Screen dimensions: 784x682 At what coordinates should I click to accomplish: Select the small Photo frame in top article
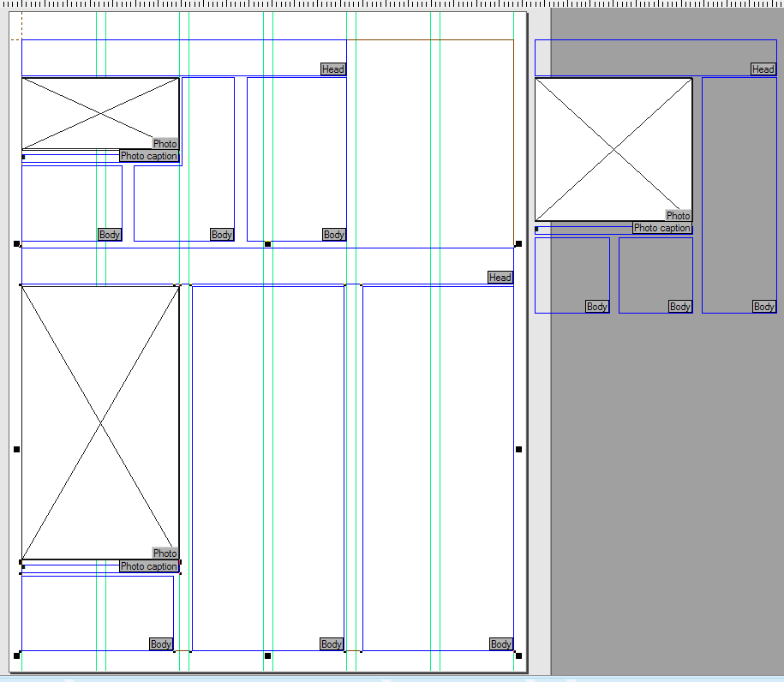[100, 113]
